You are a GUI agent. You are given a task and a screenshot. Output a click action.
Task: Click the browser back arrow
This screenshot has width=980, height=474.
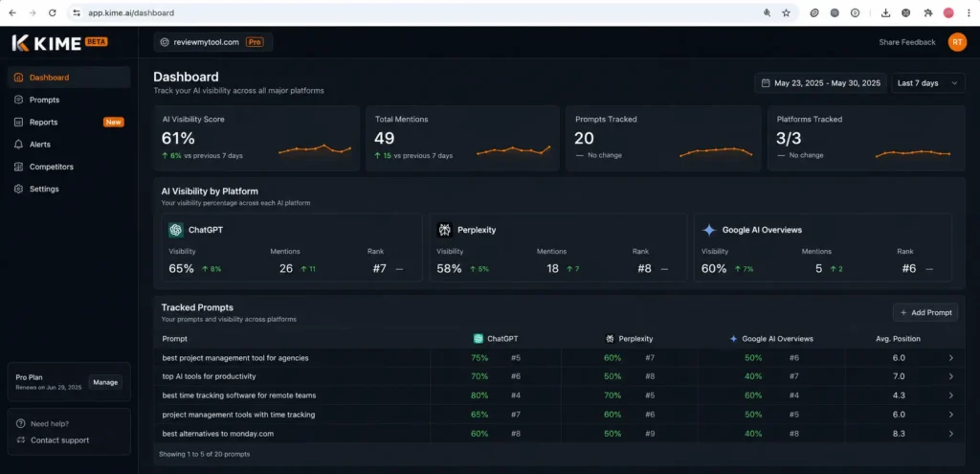click(x=12, y=12)
